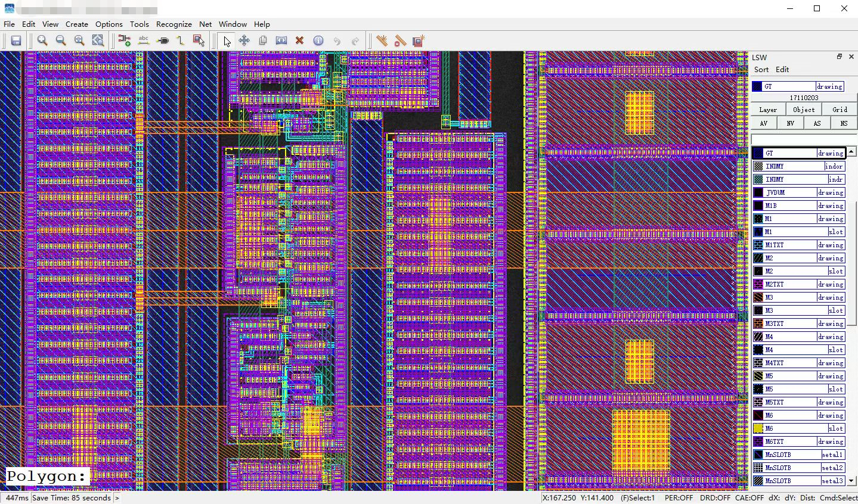Activate the Move tool with crossed arrows

[x=244, y=41]
